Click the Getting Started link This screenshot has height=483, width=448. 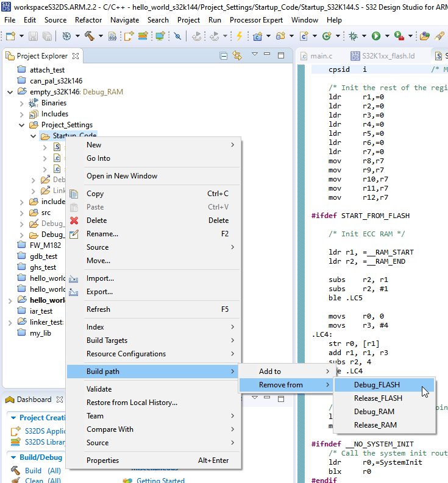click(x=161, y=480)
